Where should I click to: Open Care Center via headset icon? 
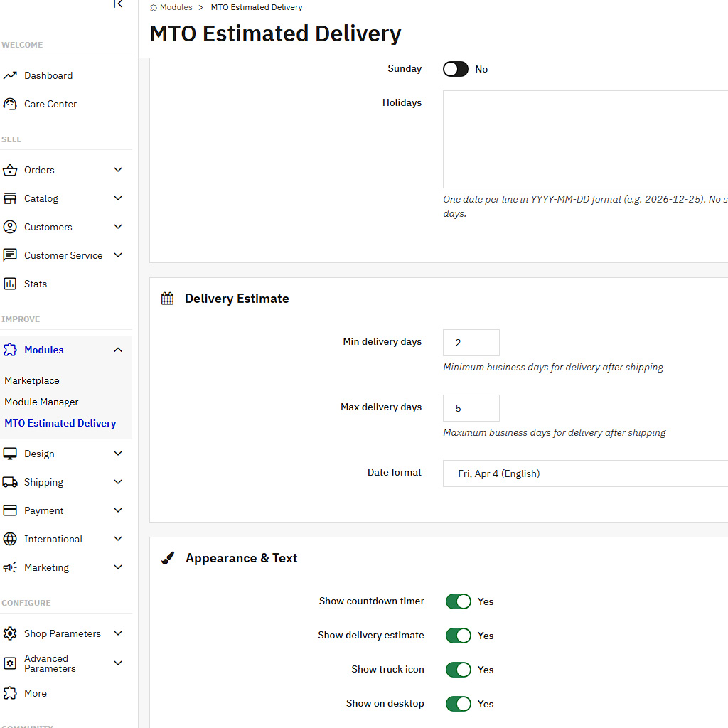click(x=10, y=104)
